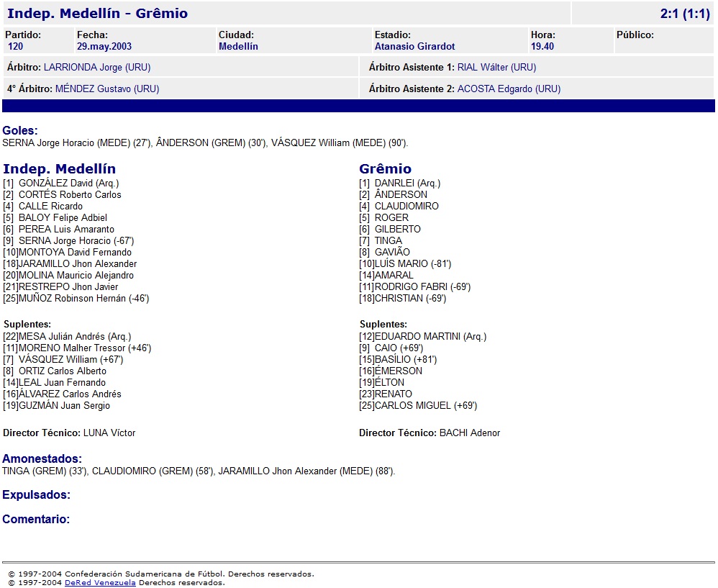Click coach name 'LUNA Víctor'

pos(109,433)
